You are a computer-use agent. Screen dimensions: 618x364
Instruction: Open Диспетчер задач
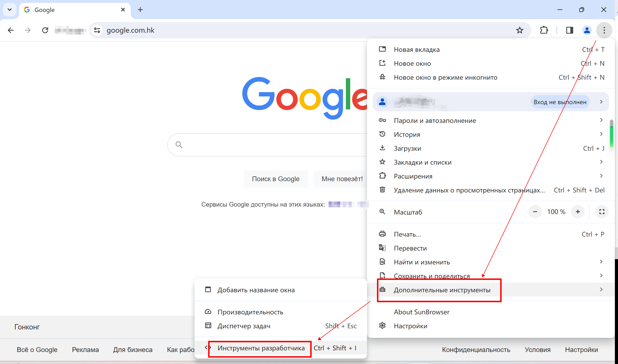(x=281, y=326)
